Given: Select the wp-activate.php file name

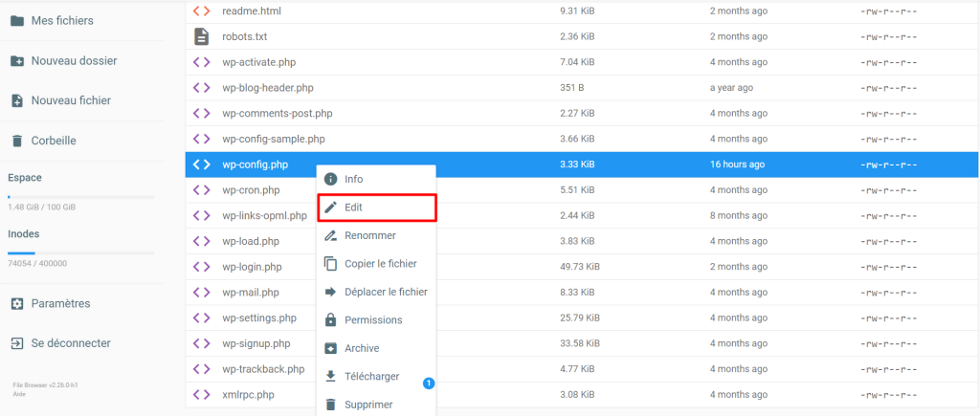Looking at the screenshot, I should [258, 62].
